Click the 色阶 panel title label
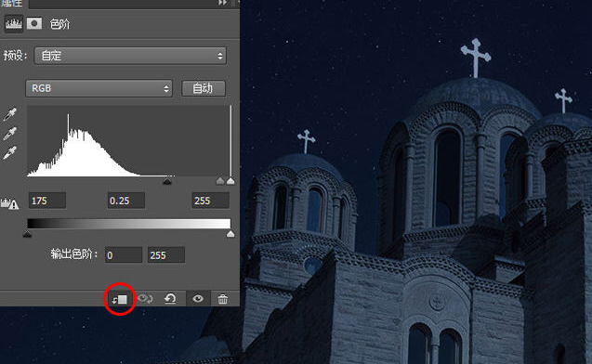 59,24
